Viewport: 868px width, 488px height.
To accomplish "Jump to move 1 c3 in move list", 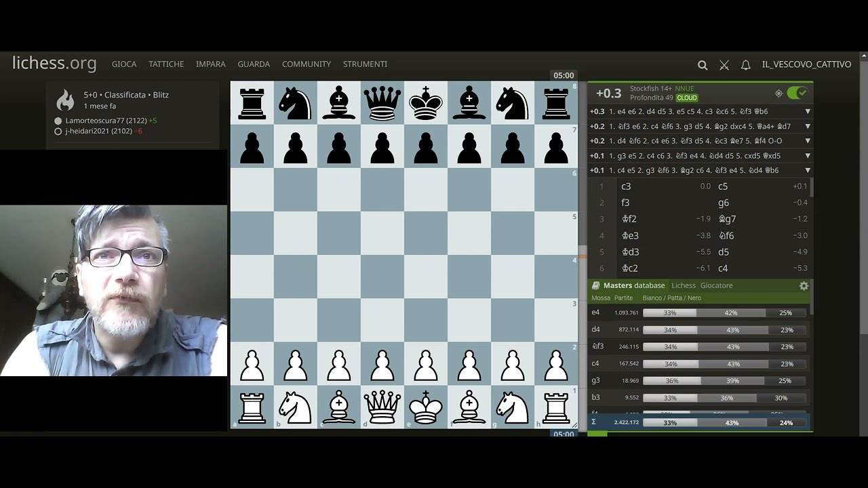I will point(665,186).
